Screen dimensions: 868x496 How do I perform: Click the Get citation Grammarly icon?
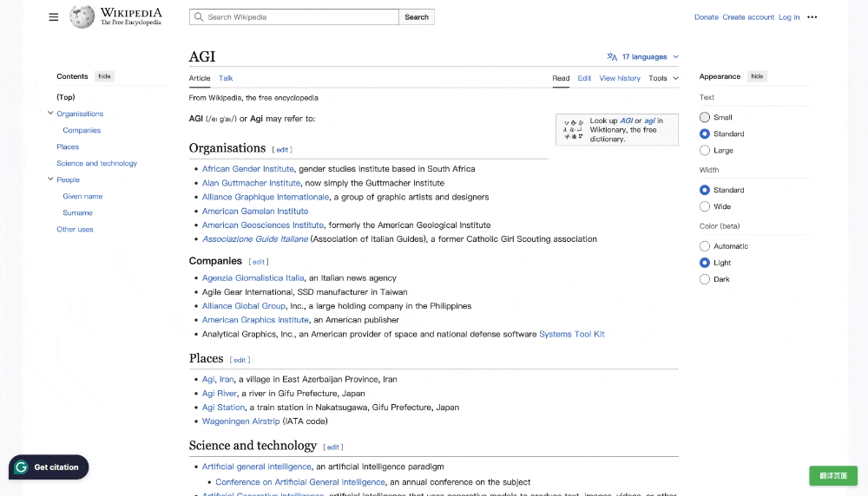[21, 467]
